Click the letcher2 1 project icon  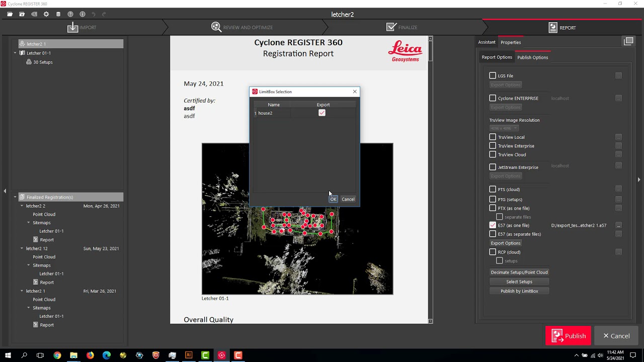22,44
